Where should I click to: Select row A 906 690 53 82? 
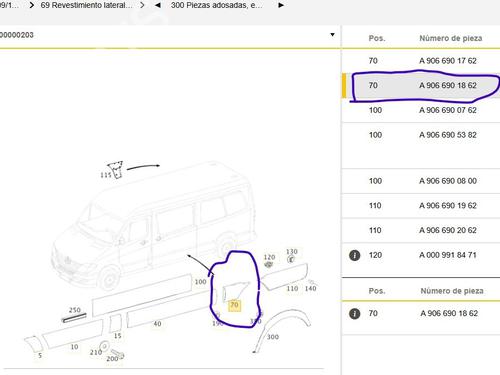click(421, 146)
